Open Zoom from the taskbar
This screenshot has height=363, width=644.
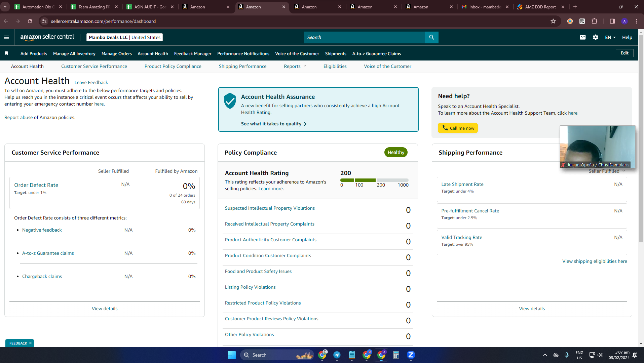[411, 355]
